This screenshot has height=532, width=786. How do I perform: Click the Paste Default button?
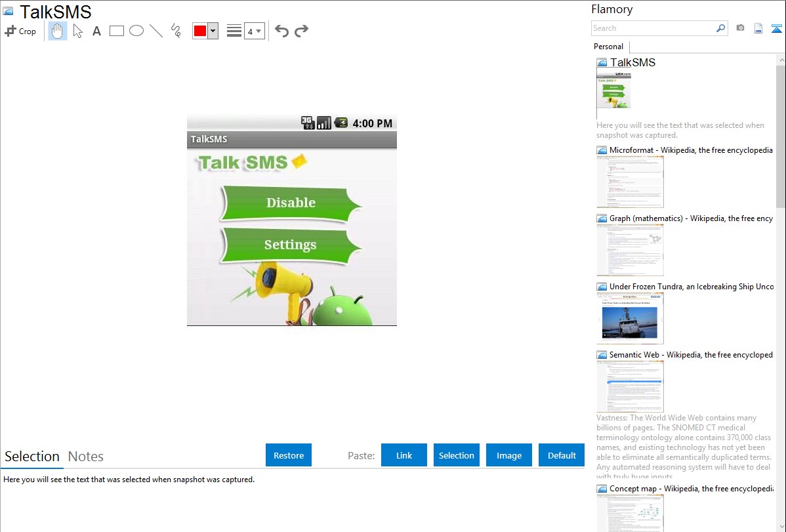click(562, 455)
